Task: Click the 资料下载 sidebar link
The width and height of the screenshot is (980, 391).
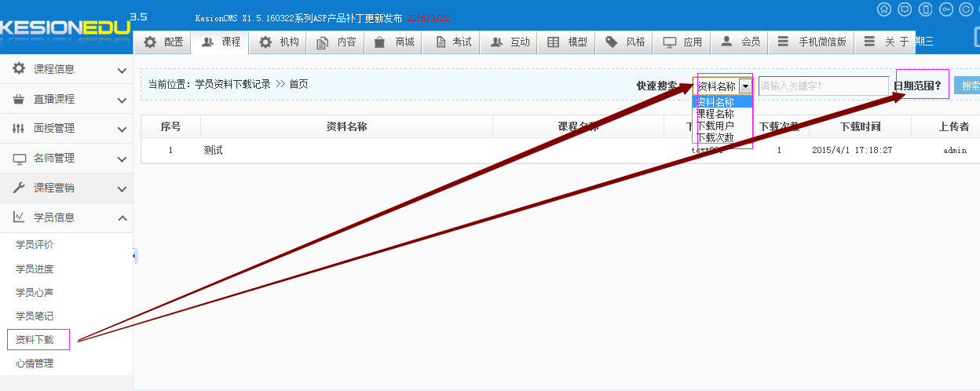Action: [35, 340]
